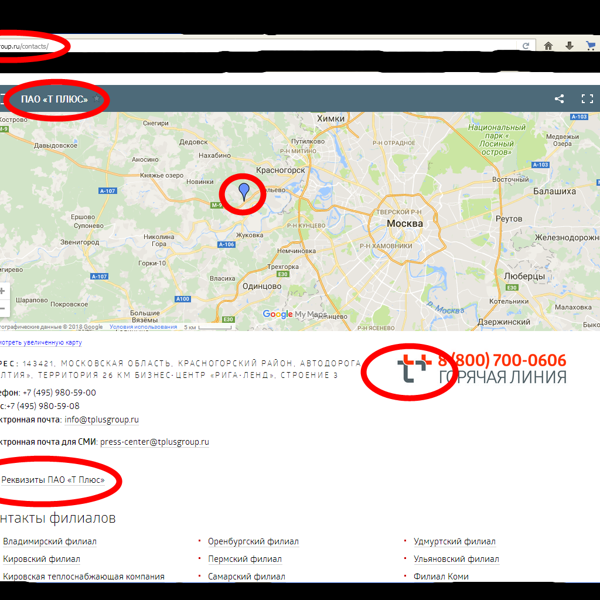Viewport: 600px width, 600px height.
Task: Click the Реутов label on map
Action: pyautogui.click(x=509, y=219)
